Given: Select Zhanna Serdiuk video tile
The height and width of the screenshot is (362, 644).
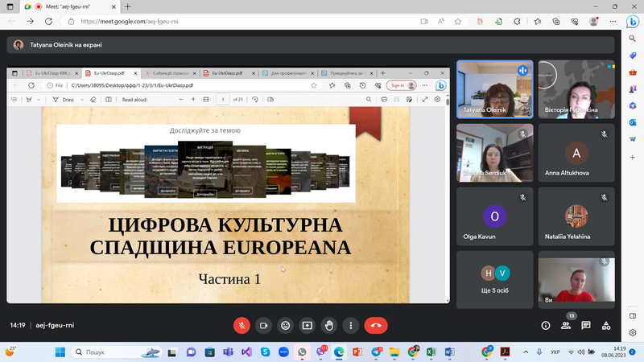Looking at the screenshot, I should [x=495, y=153].
